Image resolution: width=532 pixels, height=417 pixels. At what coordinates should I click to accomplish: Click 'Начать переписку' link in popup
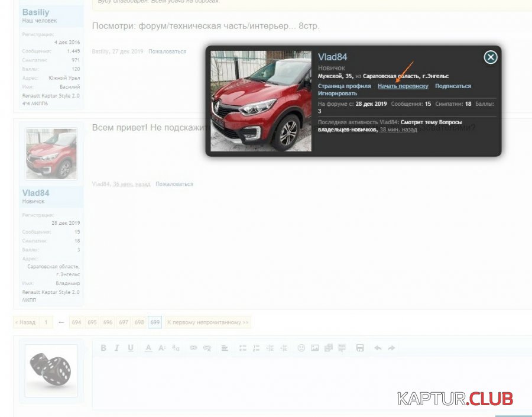[403, 86]
